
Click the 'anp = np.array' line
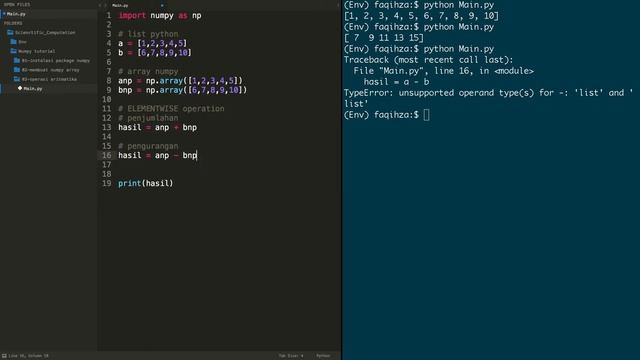180,81
